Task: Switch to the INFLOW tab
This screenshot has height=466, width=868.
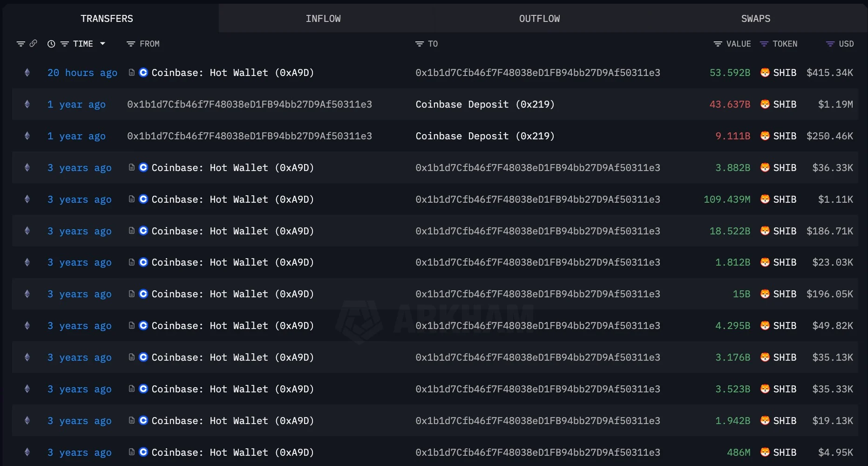Action: pyautogui.click(x=323, y=19)
